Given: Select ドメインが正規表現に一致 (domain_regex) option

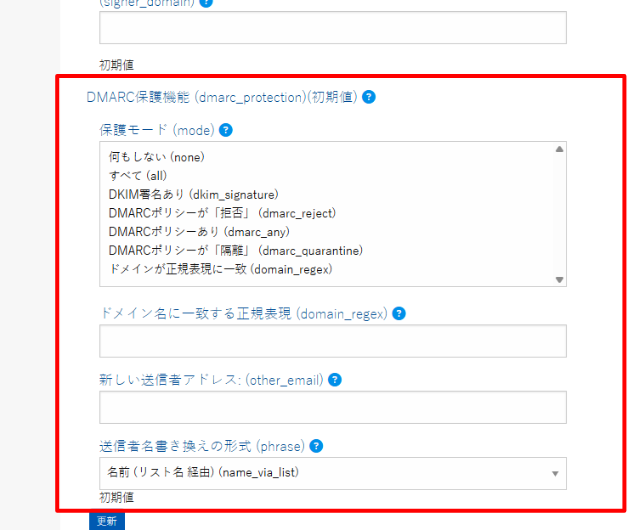Looking at the screenshot, I should [x=220, y=269].
